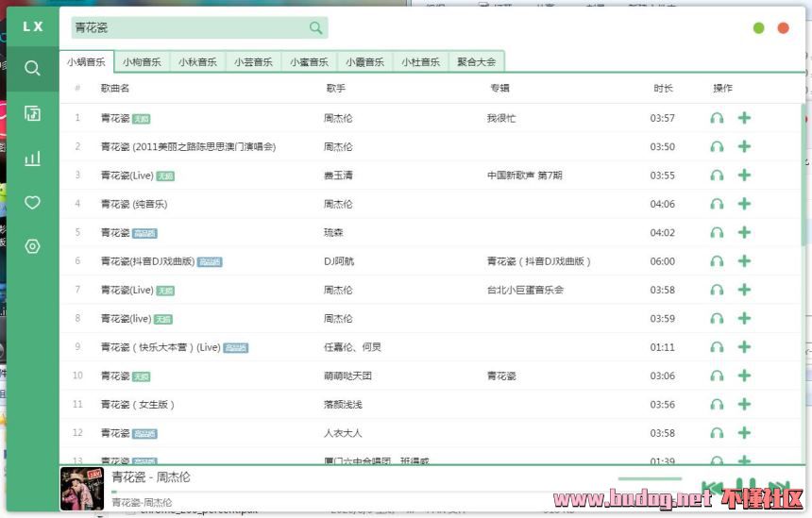Click headphone icon for 萌萌哒天团 song

(x=717, y=376)
